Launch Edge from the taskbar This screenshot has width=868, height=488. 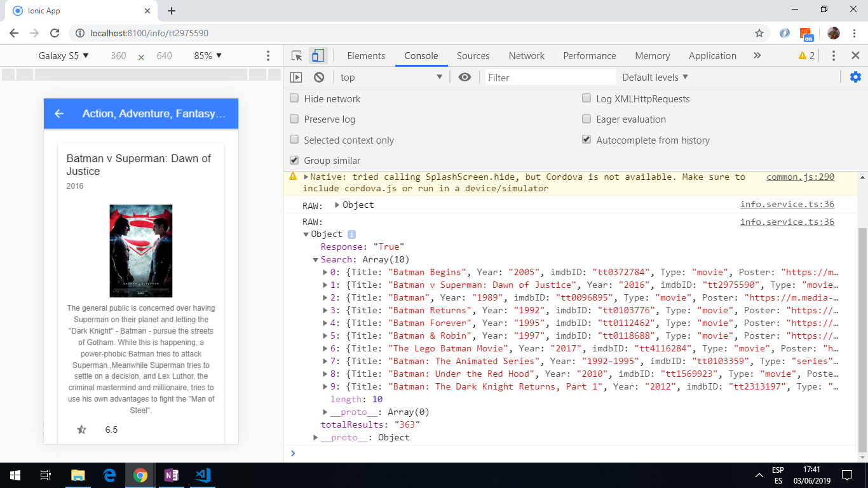109,475
